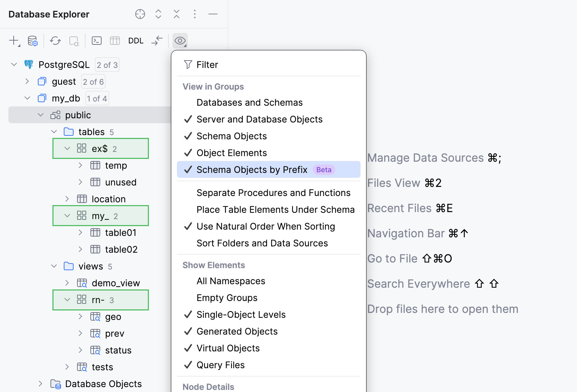Enable Separate Procedures and Functions

(x=269, y=193)
